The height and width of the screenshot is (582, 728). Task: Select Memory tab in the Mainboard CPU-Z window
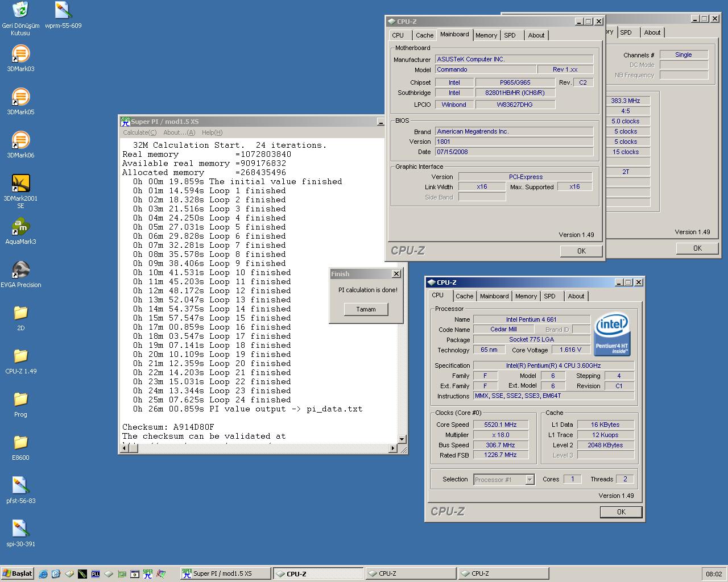486,35
